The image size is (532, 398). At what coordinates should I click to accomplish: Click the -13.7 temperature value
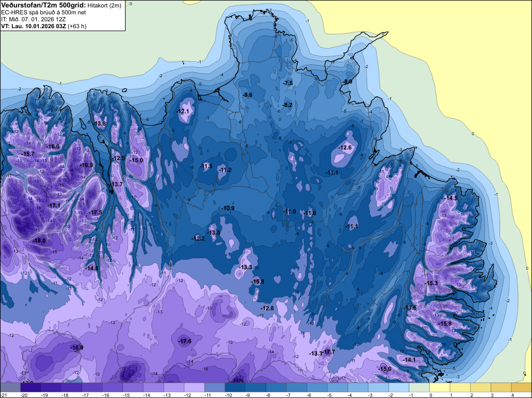coord(117,184)
